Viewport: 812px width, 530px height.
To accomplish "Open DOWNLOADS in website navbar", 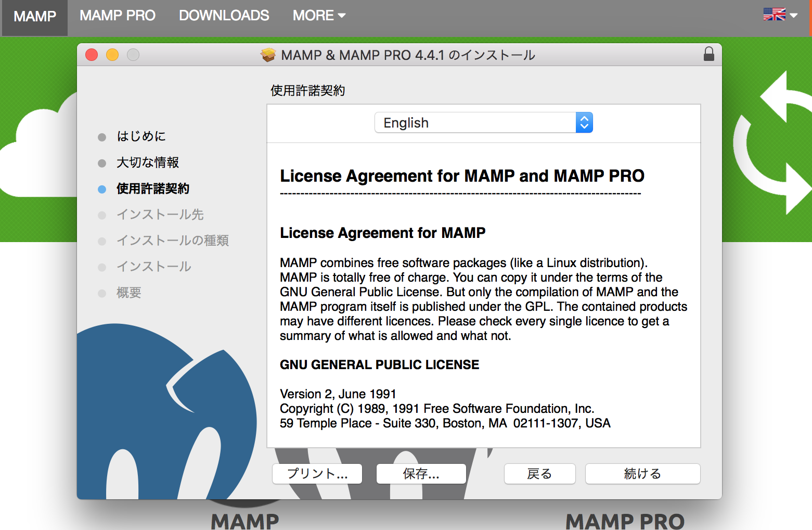I will [x=224, y=16].
